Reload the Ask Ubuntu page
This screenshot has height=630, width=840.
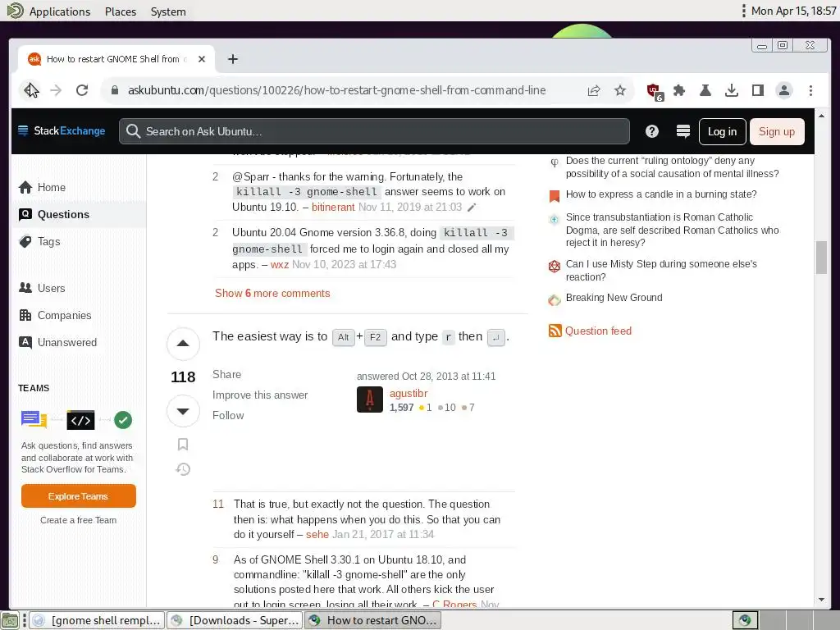82,90
